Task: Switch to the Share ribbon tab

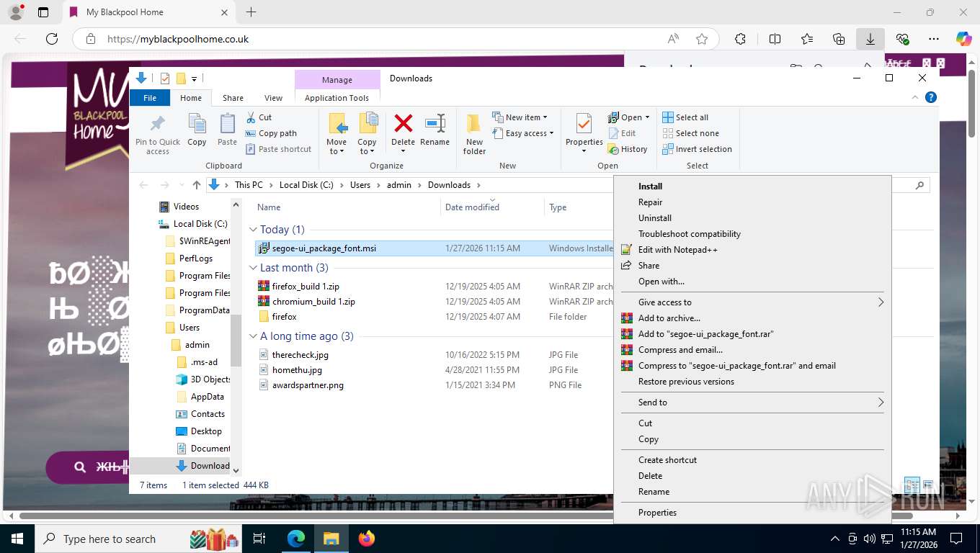Action: pos(233,98)
